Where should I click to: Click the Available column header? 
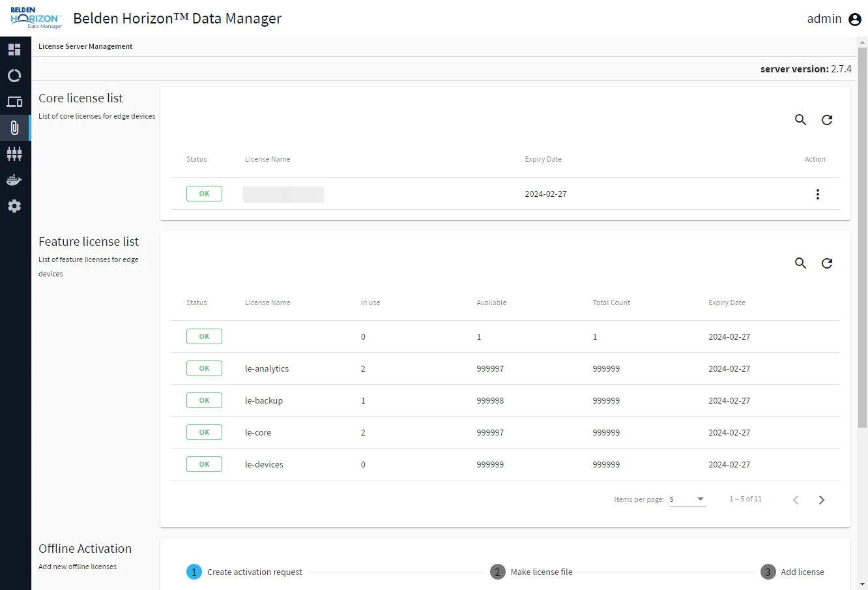point(491,302)
